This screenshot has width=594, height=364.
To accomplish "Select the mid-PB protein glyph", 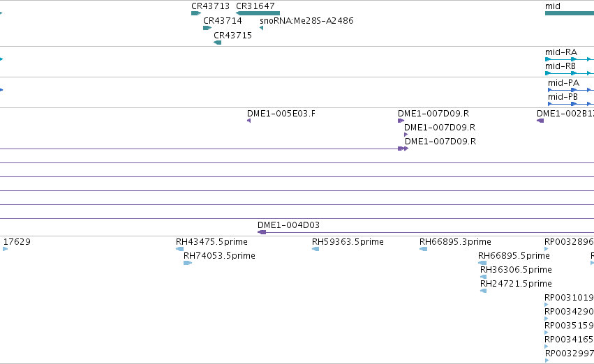I will [x=571, y=104].
